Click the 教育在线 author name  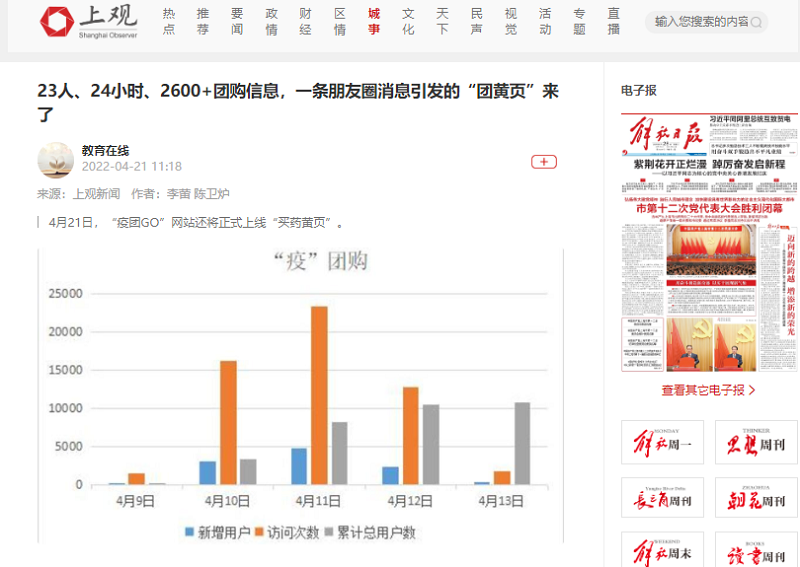click(x=105, y=150)
